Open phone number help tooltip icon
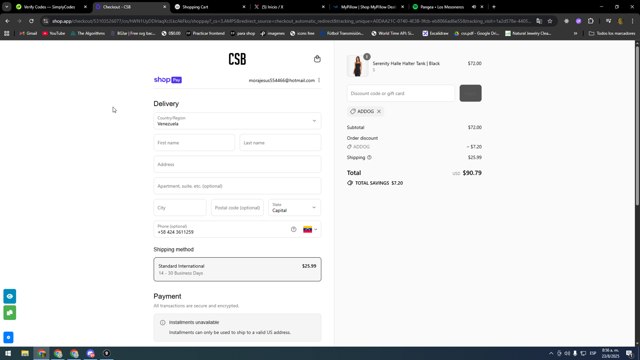 (293, 229)
